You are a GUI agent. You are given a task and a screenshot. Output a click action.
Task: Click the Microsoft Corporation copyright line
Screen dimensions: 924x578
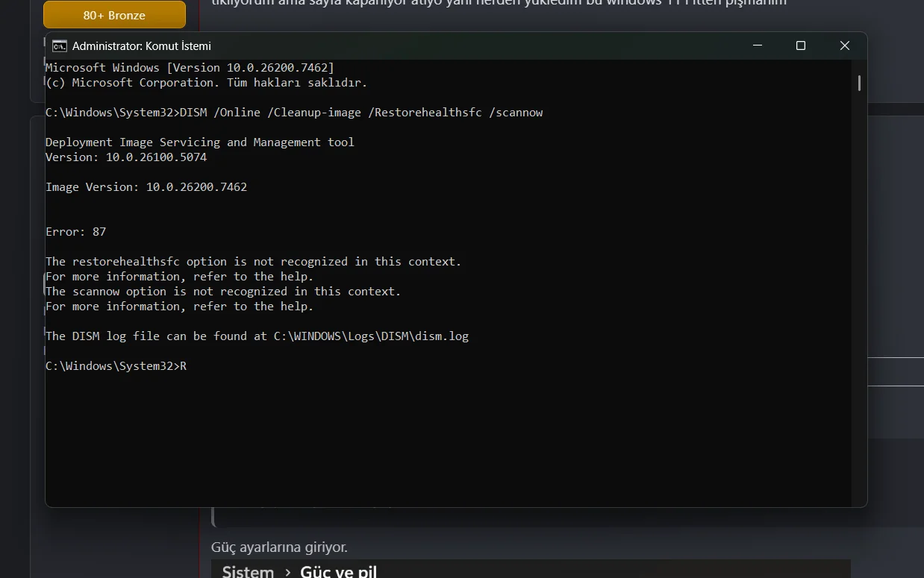pos(206,83)
